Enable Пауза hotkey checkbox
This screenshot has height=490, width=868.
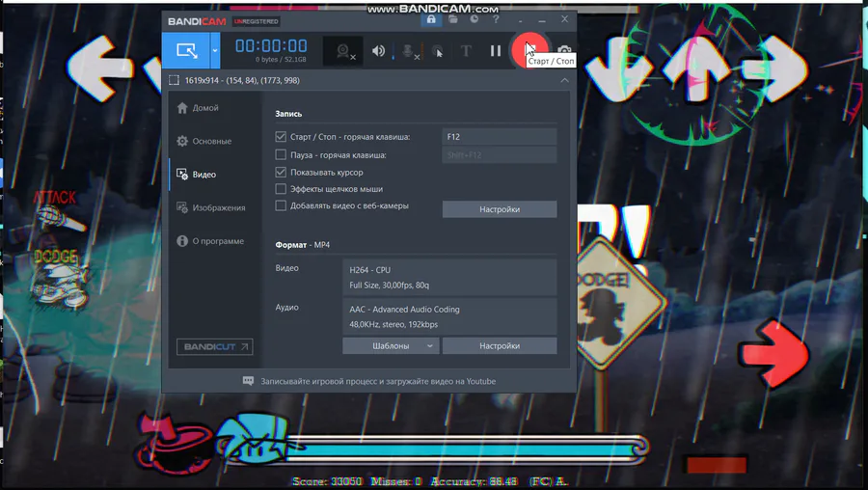(x=281, y=154)
